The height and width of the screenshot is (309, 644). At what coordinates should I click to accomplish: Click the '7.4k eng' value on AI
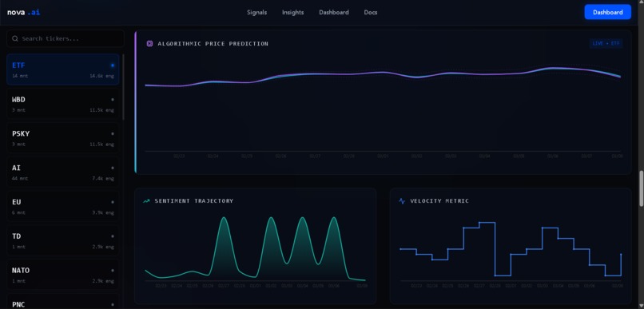pyautogui.click(x=104, y=179)
